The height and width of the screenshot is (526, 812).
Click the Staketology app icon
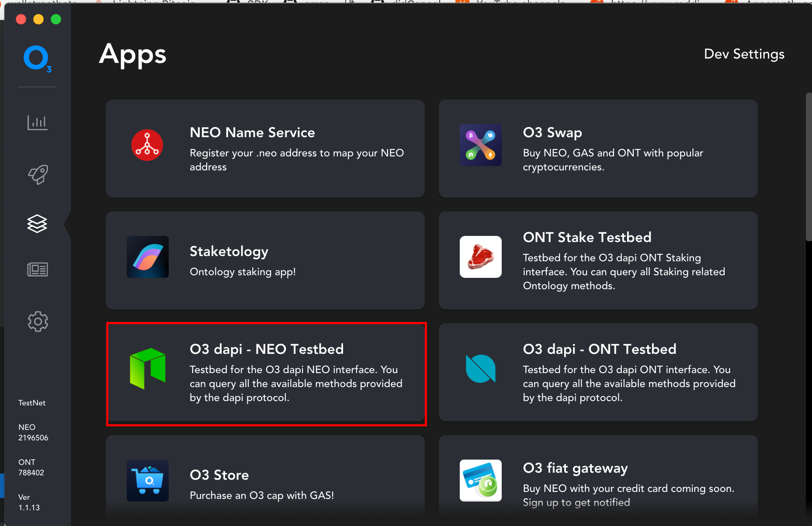point(148,257)
